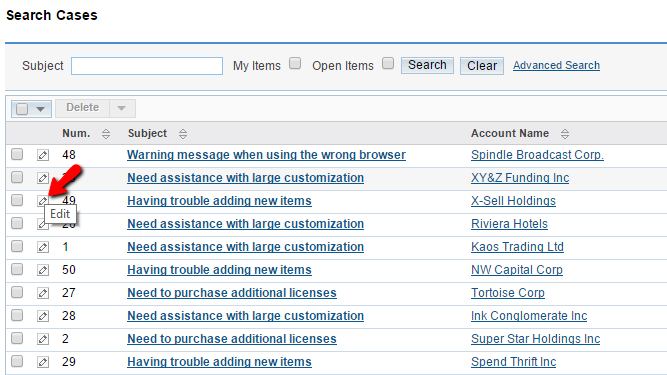Click edit pencil for case 29

point(43,362)
